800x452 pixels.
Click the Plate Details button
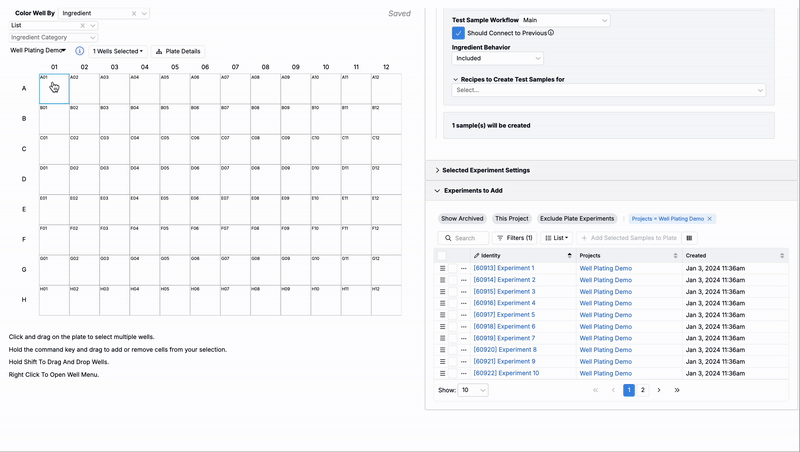click(179, 51)
